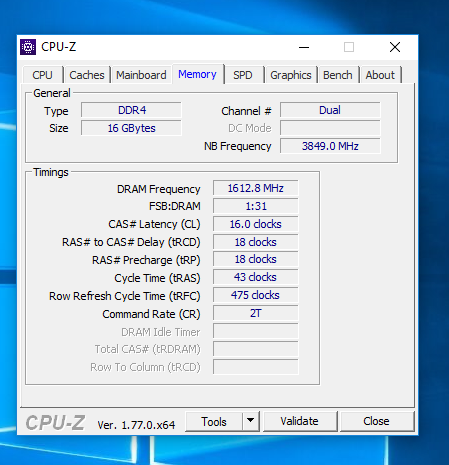Click the Ver. 1.77.0.x64 version text

point(136,425)
